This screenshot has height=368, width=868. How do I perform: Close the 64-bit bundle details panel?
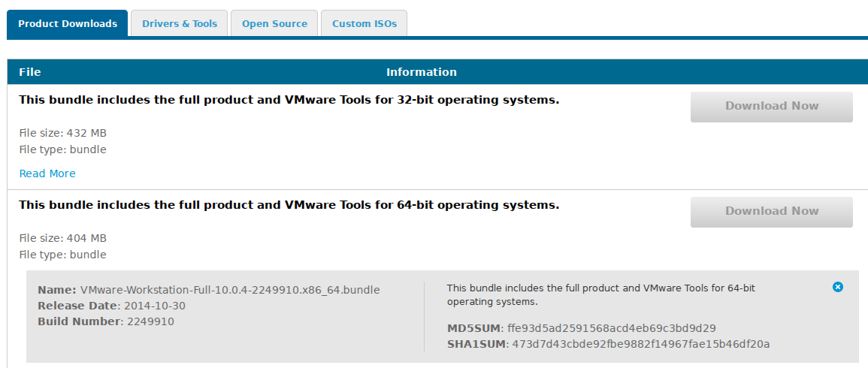[837, 287]
